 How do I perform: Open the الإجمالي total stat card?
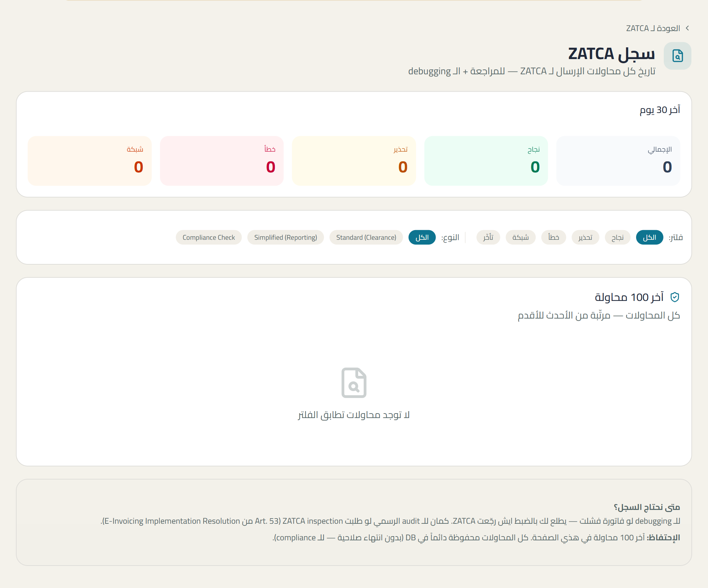point(618,161)
